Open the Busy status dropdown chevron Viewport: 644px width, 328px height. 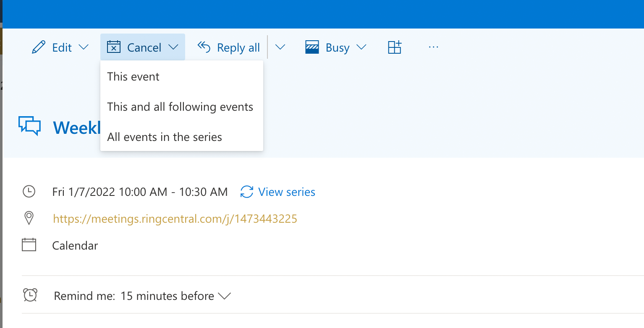point(361,47)
